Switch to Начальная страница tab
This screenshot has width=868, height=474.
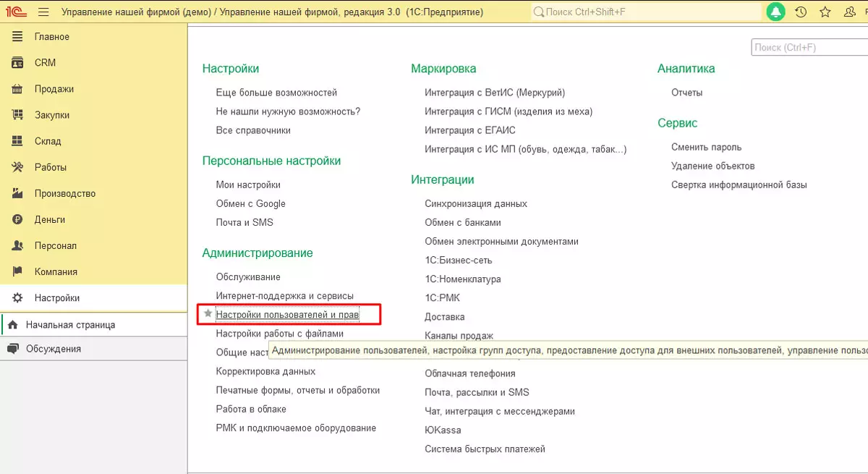pos(94,325)
